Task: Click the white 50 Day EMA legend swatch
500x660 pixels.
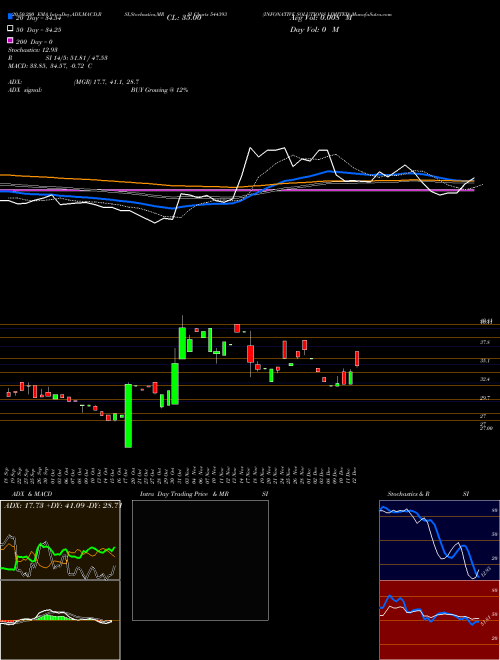Action: click(10, 29)
